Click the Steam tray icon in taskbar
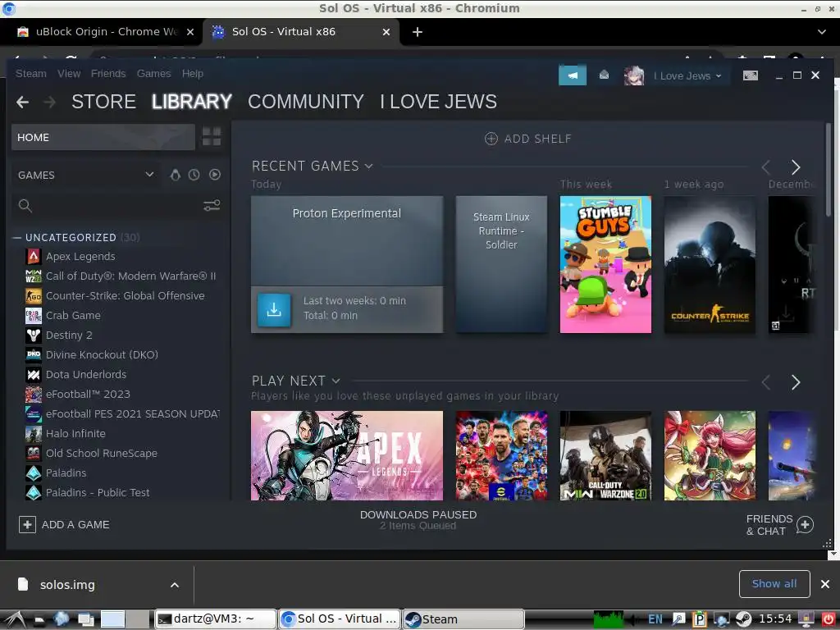Screen dimensions: 840x630 tap(743, 619)
